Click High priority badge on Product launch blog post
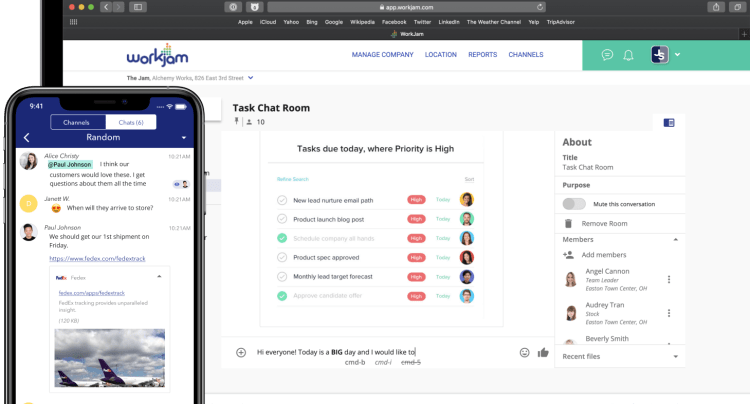This screenshot has width=750, height=404. pyautogui.click(x=416, y=219)
